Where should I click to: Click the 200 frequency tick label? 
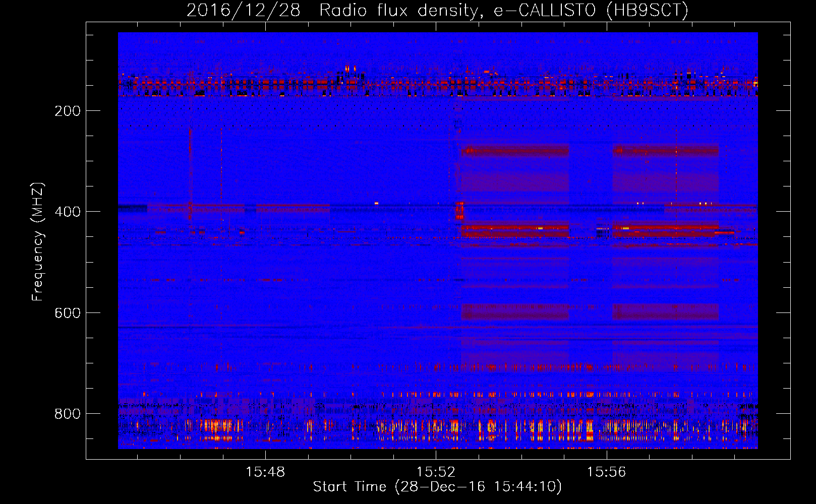pos(68,111)
